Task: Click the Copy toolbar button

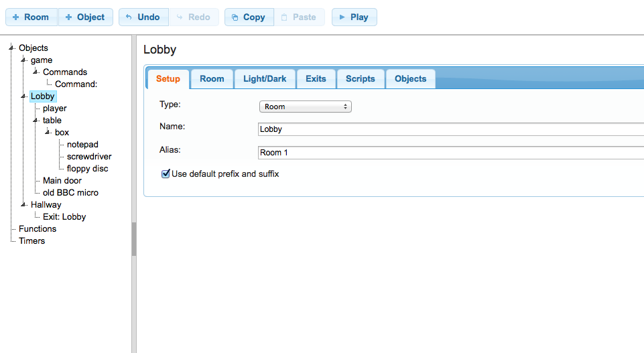Action: coord(249,17)
